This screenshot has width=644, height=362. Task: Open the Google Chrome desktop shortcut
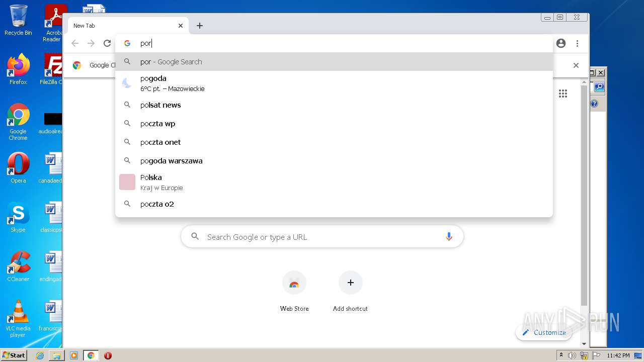pos(18,122)
